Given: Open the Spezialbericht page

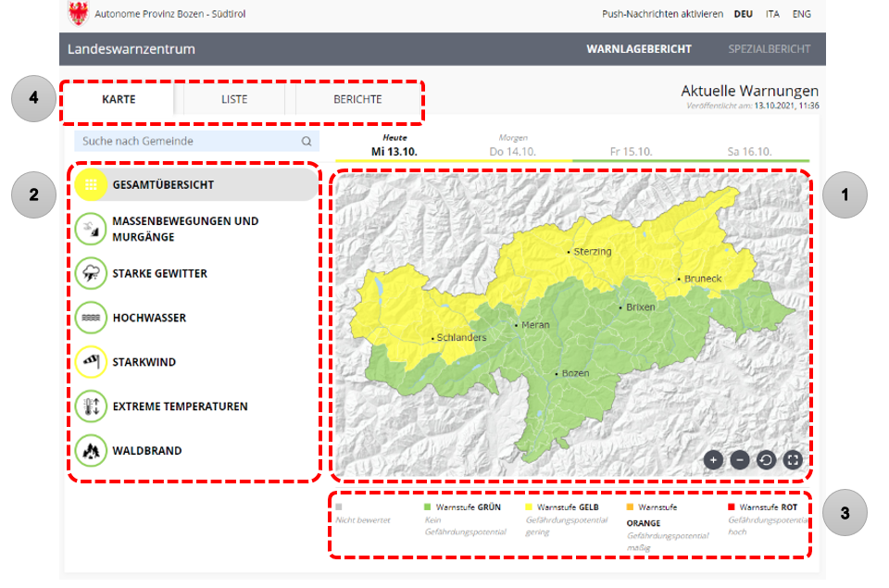Looking at the screenshot, I should click(769, 49).
